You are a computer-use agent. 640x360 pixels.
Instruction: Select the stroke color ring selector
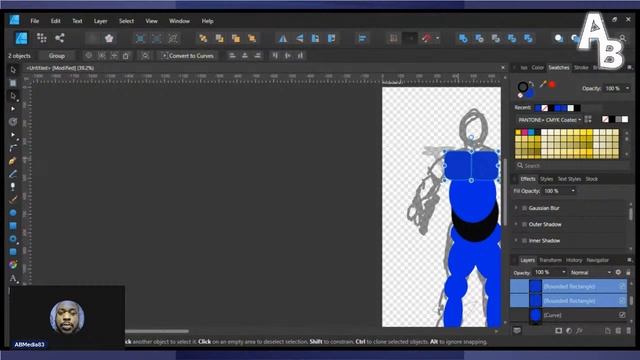coord(523,87)
